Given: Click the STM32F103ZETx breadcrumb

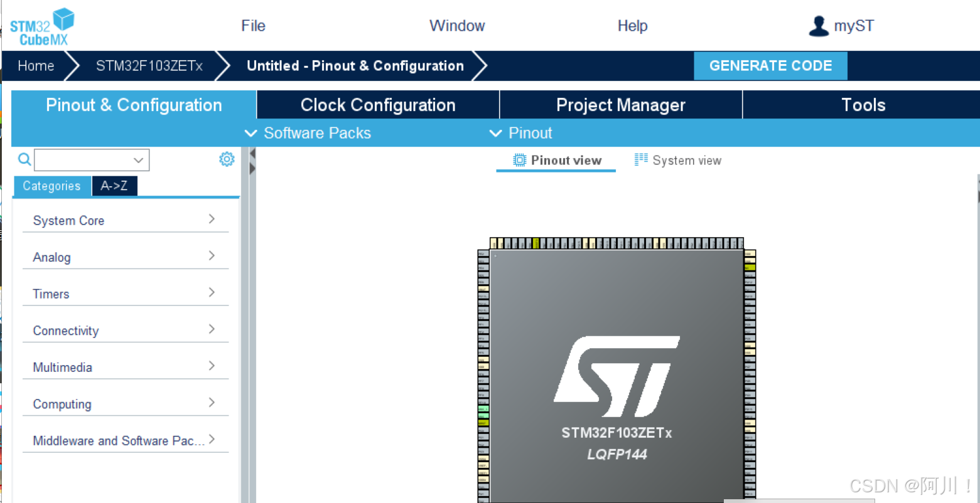Looking at the screenshot, I should coord(149,66).
